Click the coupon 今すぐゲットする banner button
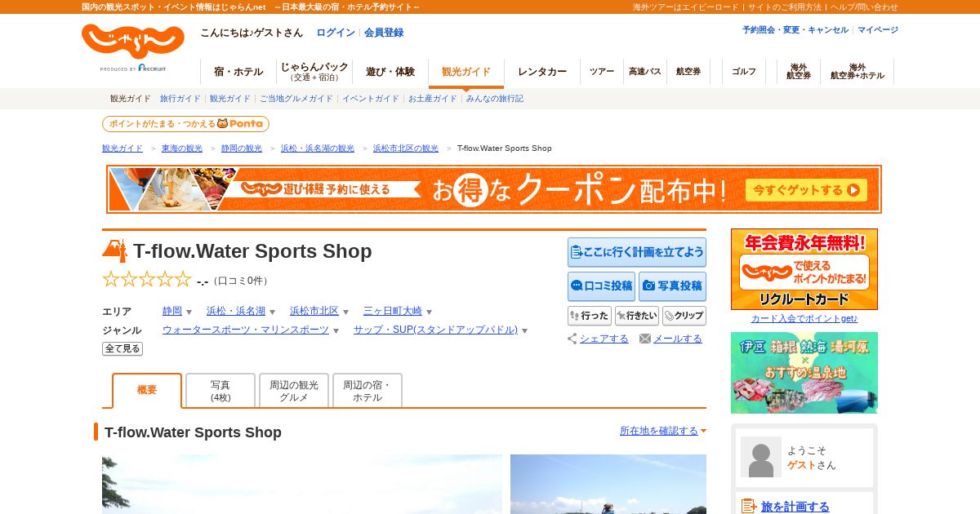Image resolution: width=980 pixels, height=514 pixels. point(806,190)
